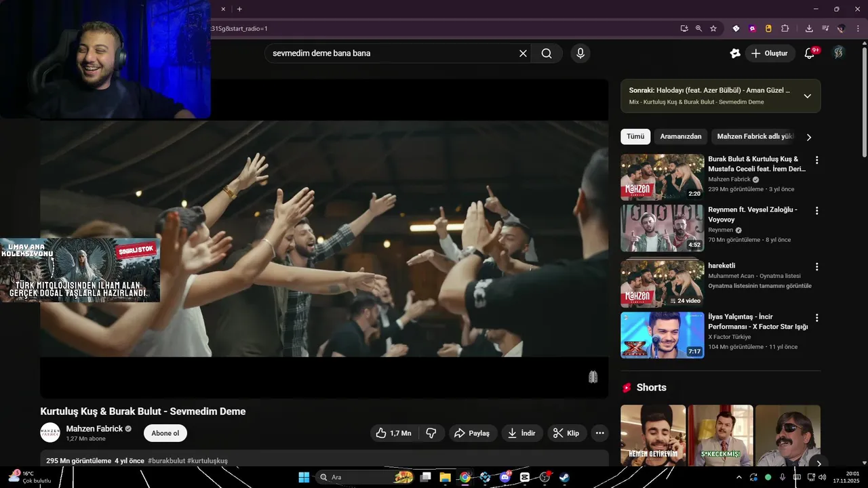The width and height of the screenshot is (868, 488).
Task: Open İlyas Yalçıntaş X Factor thumbnail
Action: [x=662, y=335]
